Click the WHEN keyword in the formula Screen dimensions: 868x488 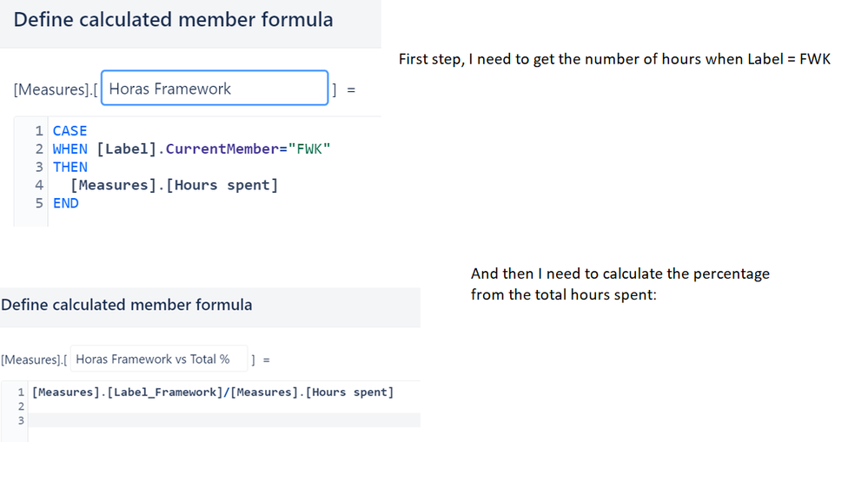[x=70, y=149]
